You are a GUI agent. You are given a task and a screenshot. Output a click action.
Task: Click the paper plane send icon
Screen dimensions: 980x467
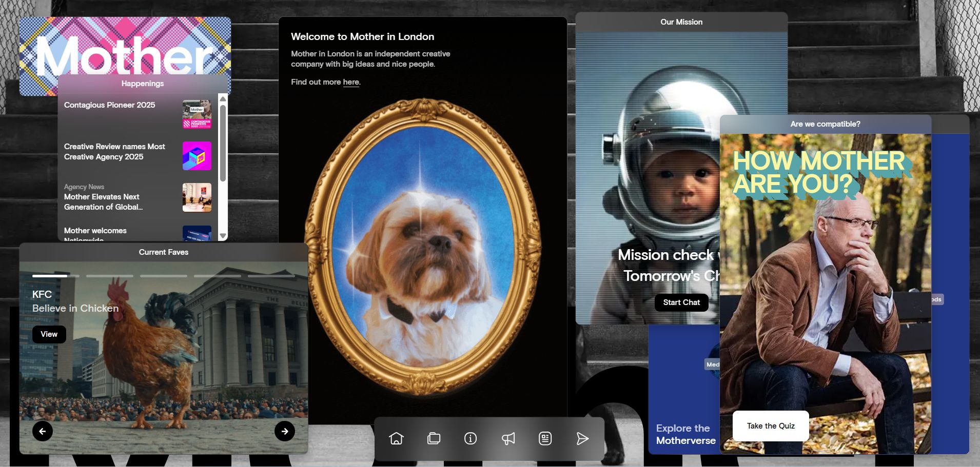point(582,438)
